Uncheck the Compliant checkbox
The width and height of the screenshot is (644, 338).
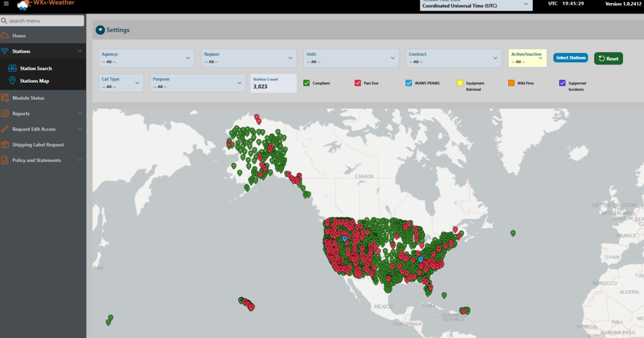306,83
